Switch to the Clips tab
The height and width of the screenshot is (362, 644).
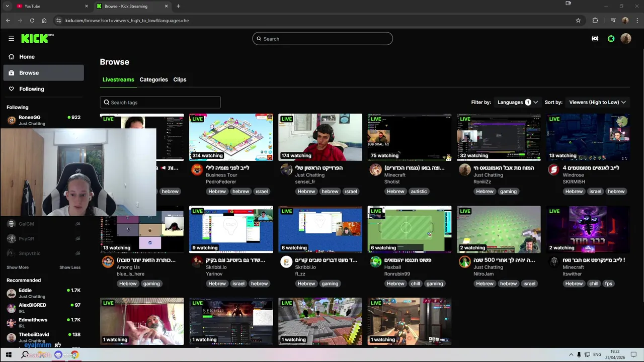point(180,79)
